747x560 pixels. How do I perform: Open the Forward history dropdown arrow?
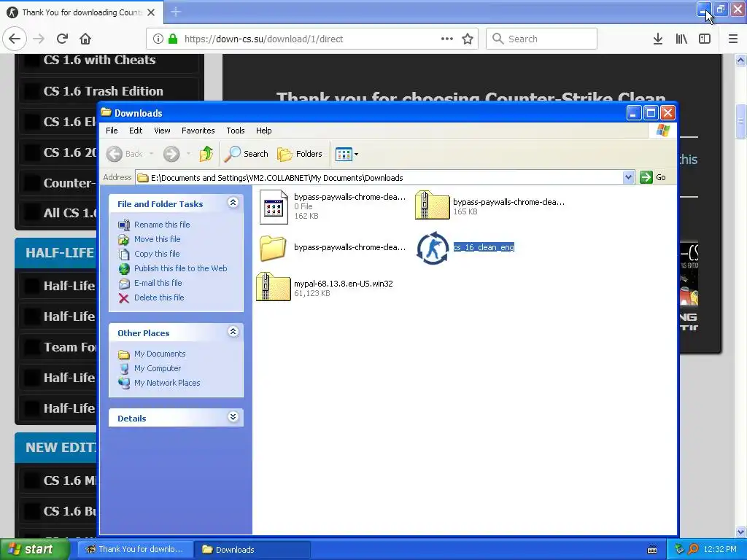189,154
